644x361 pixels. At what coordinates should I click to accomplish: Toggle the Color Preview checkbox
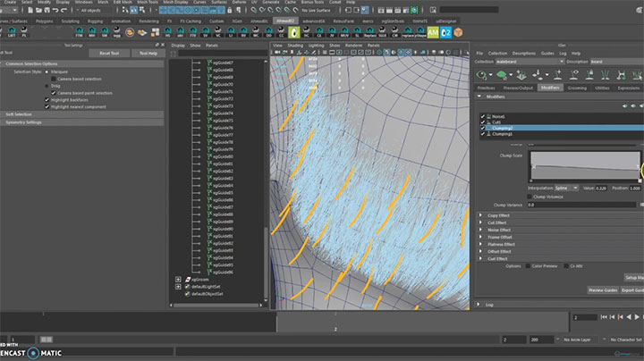point(528,266)
